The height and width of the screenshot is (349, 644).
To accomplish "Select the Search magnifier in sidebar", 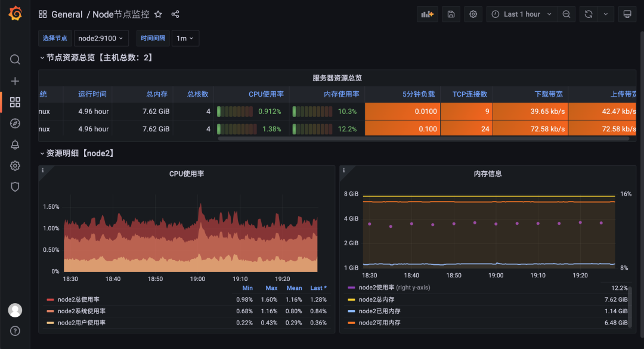I will click(15, 59).
